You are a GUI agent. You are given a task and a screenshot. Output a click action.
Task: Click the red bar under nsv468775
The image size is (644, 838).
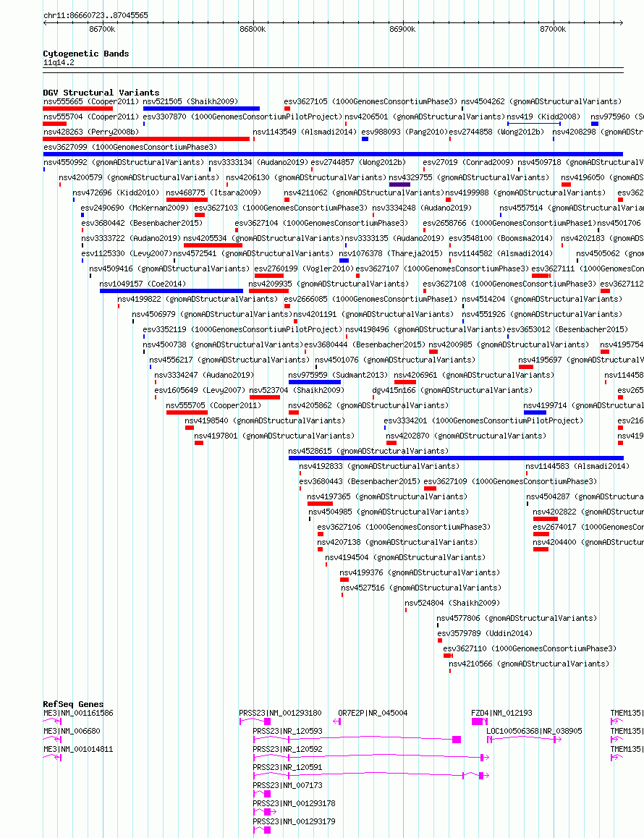pos(187,200)
